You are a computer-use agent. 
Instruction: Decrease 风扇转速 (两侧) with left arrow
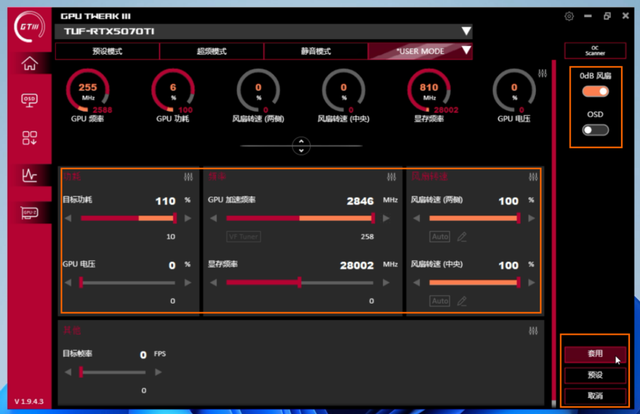pyautogui.click(x=416, y=218)
